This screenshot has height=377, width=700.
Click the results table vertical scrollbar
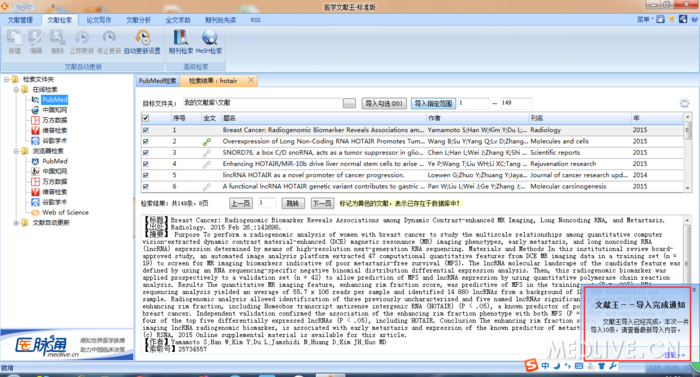click(688, 152)
